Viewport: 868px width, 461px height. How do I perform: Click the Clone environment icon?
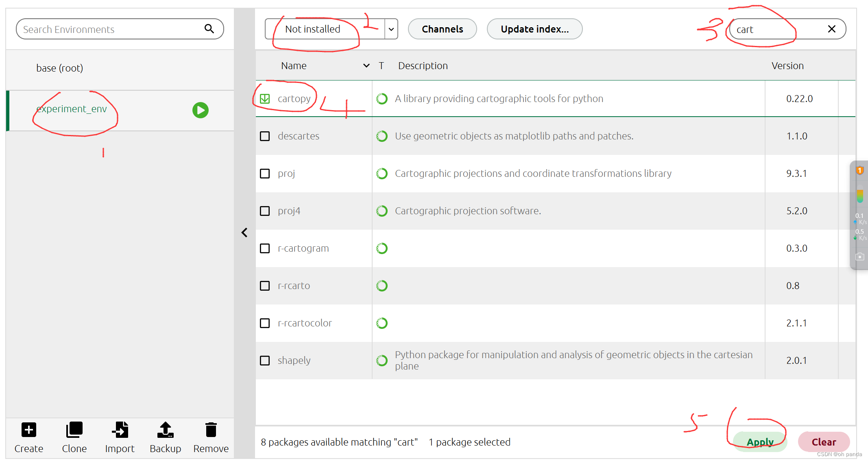coord(74,430)
